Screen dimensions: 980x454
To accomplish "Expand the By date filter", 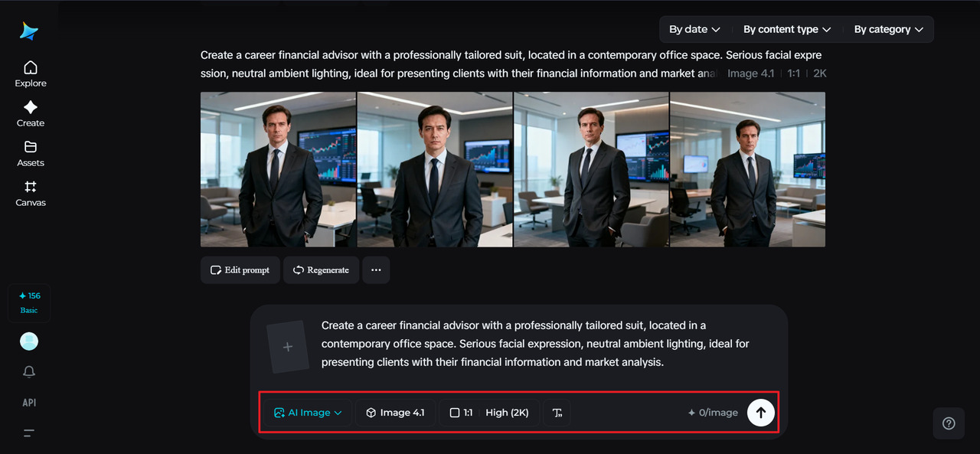I will pos(694,29).
